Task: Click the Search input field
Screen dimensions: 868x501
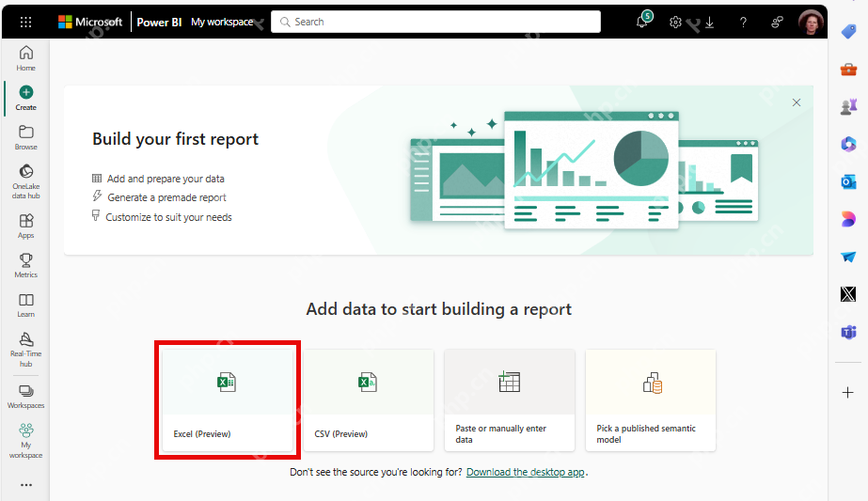Action: 435,22
